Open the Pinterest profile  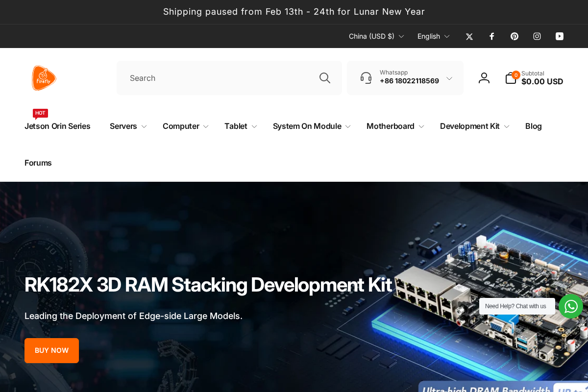[x=514, y=36]
